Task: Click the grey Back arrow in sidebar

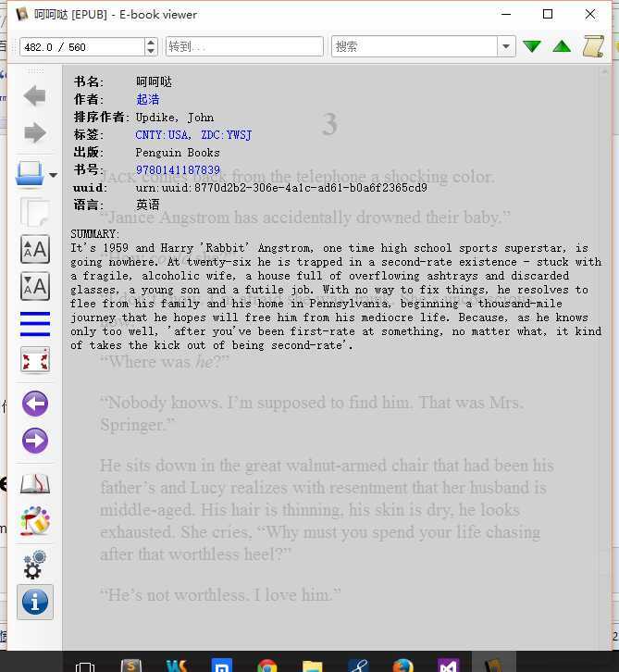Action: 35,95
